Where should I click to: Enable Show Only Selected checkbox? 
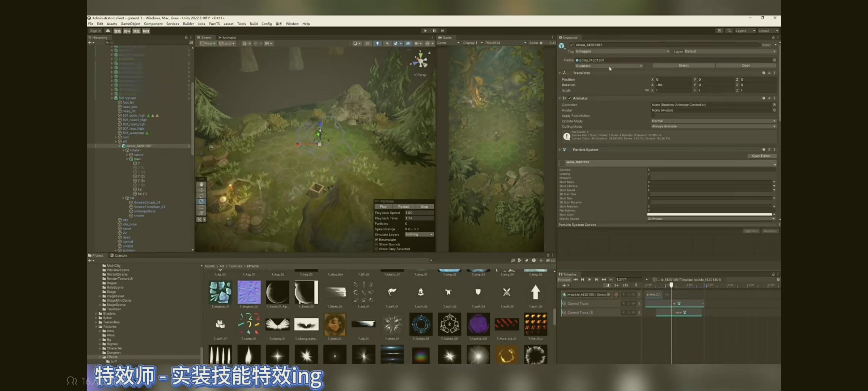click(x=376, y=249)
